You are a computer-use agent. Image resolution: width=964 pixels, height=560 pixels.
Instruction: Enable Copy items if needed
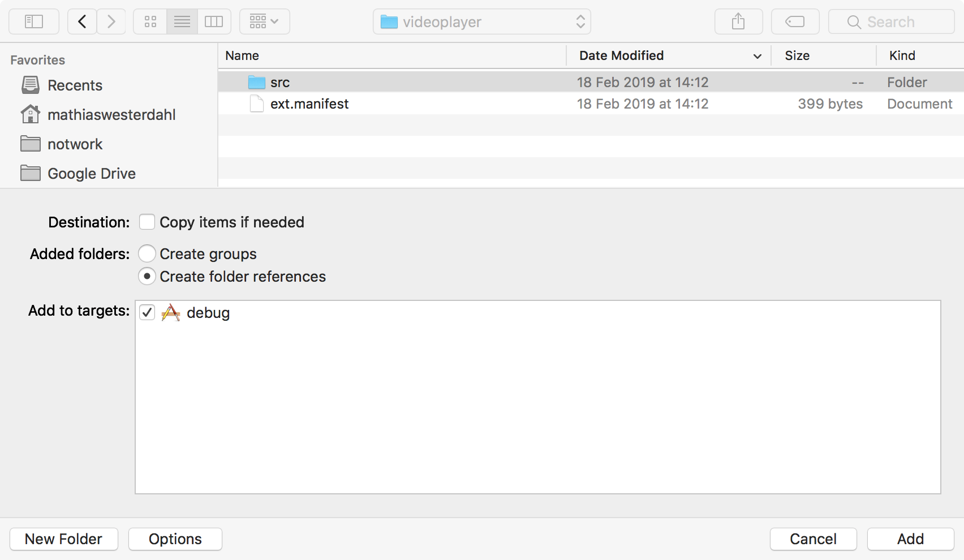point(147,222)
